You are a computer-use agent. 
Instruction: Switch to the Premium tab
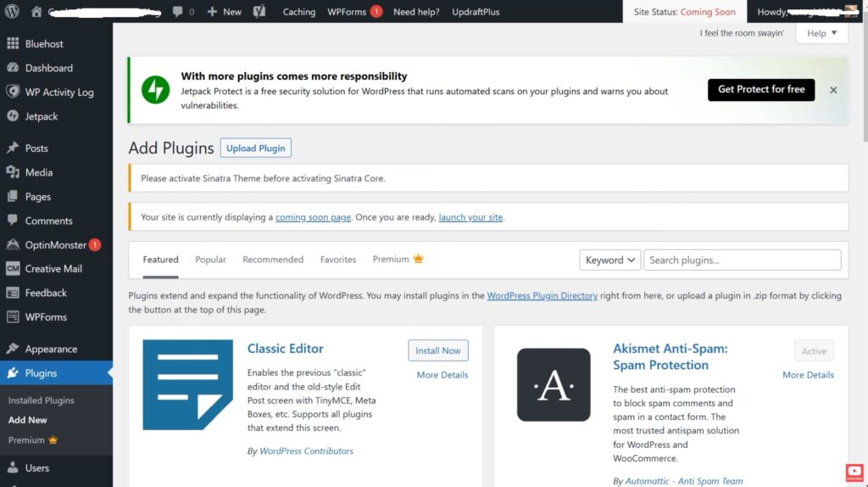(x=391, y=259)
